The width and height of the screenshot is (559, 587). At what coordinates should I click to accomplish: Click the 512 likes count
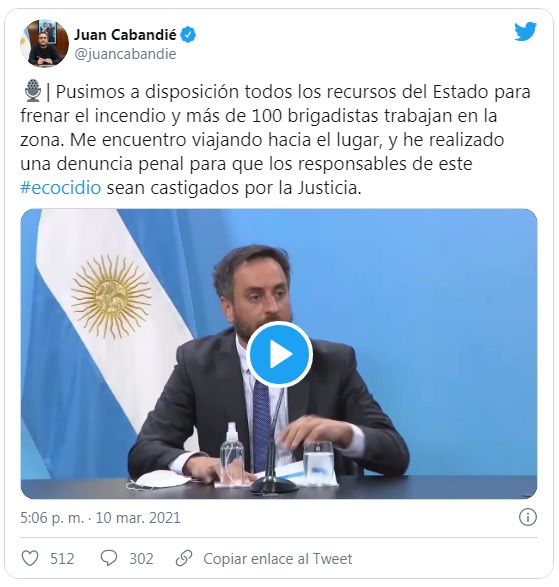pos(62,559)
